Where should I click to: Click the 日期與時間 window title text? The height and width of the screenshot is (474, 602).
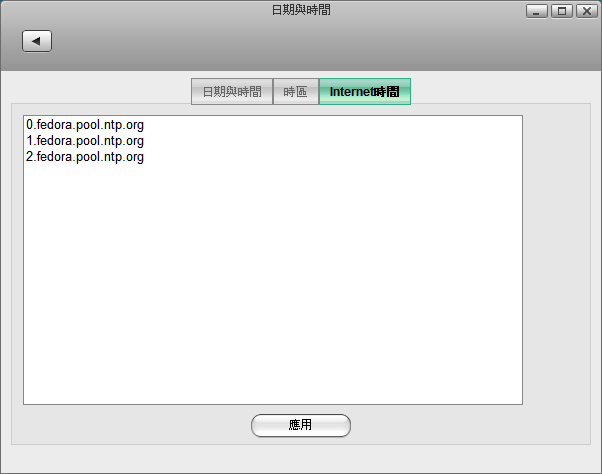point(301,11)
